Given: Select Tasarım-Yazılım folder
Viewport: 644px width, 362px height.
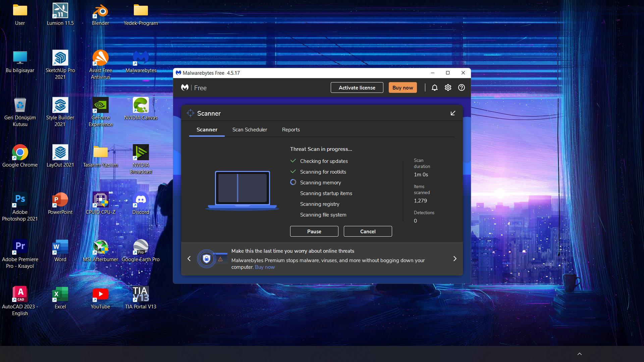Looking at the screenshot, I should click(101, 157).
